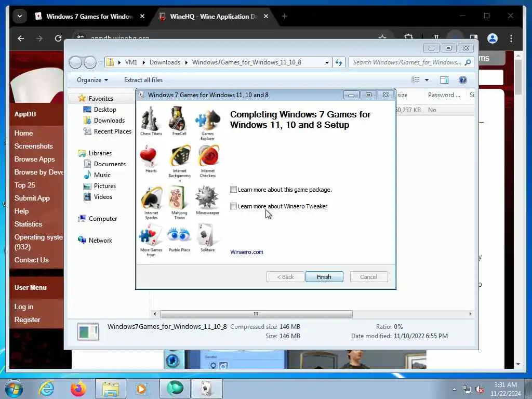
Task: Open Screenshots in the AppDB menu
Action: click(x=34, y=146)
